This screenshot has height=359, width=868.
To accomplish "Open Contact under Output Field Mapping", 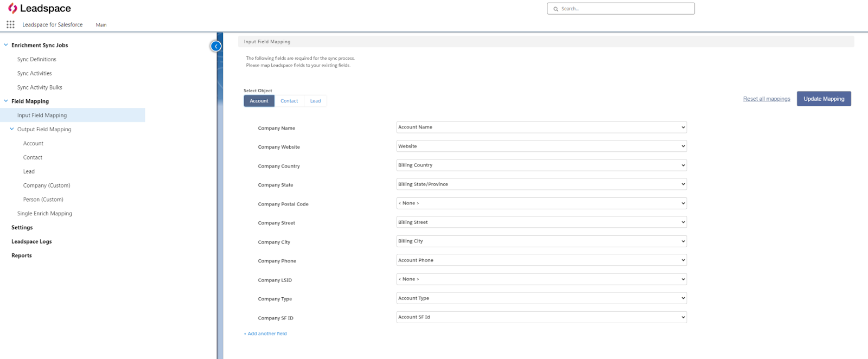I will [x=33, y=157].
